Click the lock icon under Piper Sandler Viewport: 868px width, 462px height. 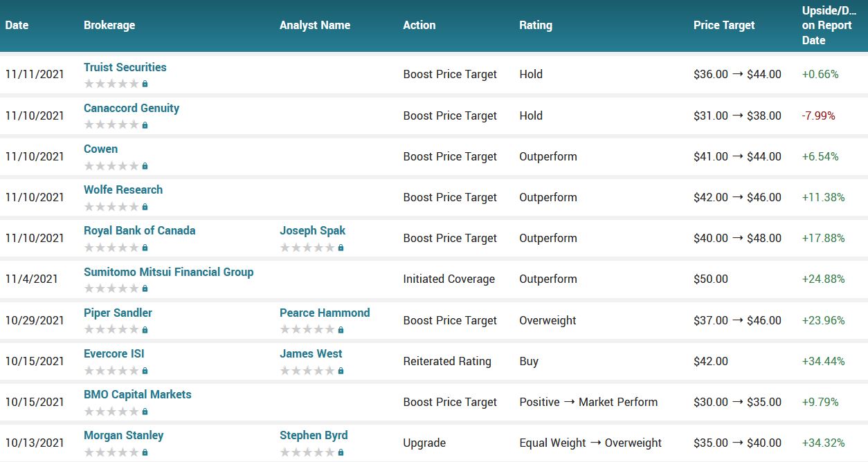145,330
